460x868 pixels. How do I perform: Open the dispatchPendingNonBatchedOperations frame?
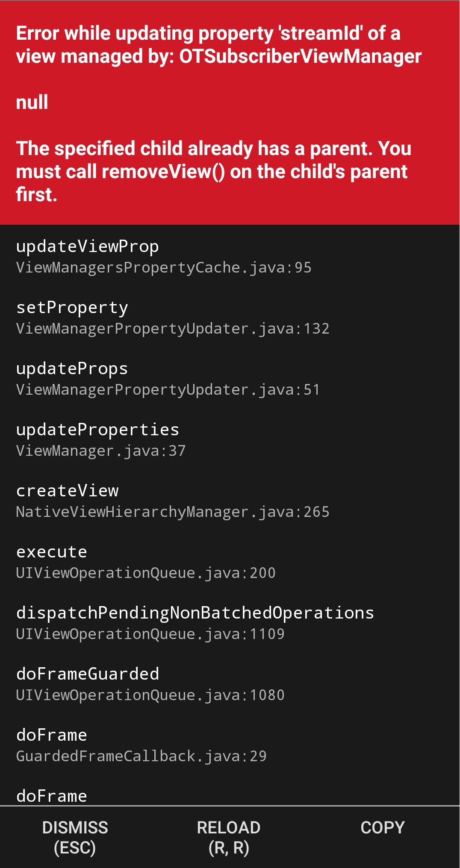195,612
